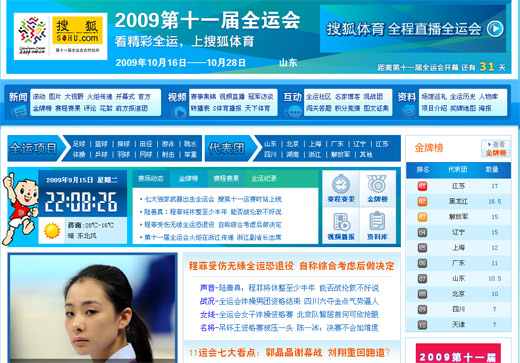Screen dimensions: 520x363
Task: Click the play button on the 搜狐体育 live broadcast banner
Action: click(495, 29)
